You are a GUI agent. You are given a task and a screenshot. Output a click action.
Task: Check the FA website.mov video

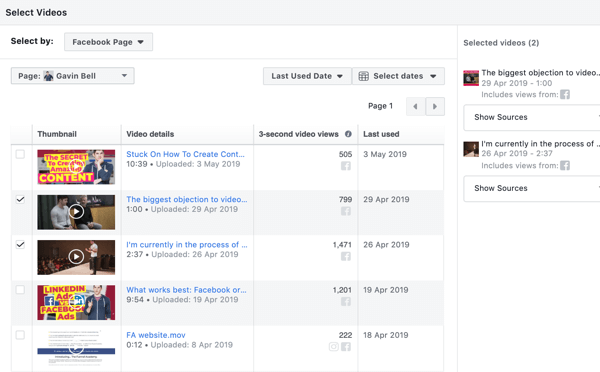tap(20, 335)
